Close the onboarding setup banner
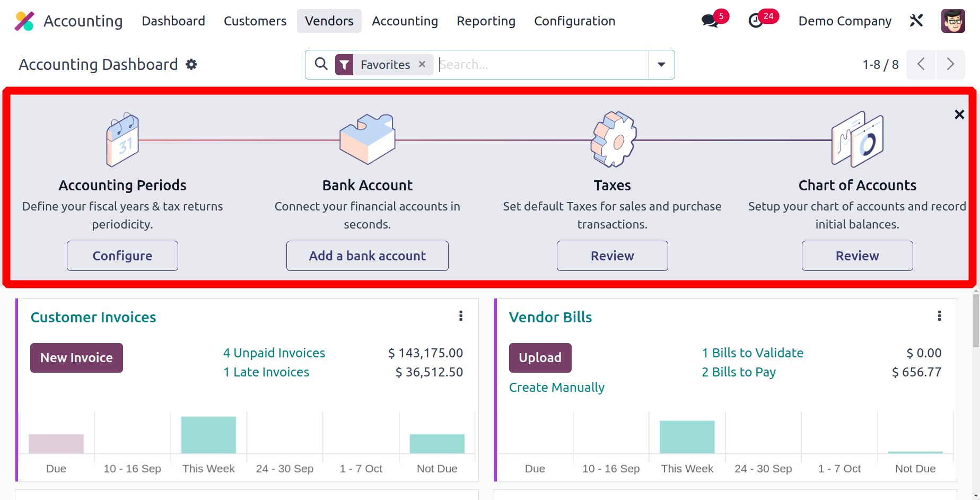Screen dimensions: 980x500 (x=959, y=115)
